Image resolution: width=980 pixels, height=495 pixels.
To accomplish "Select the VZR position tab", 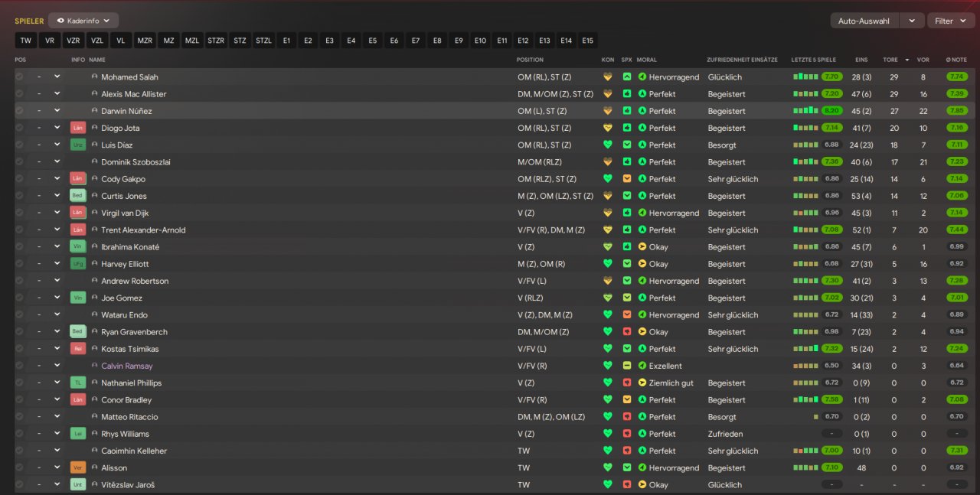I will click(x=73, y=41).
